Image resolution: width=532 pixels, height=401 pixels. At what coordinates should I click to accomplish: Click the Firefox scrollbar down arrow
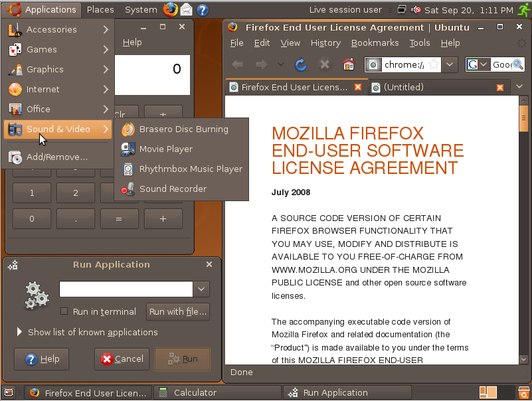[x=523, y=359]
